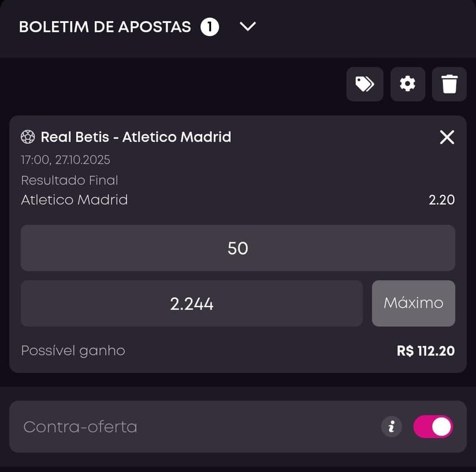Select the odds value 2.20
Screen dimensions: 476x472
click(442, 200)
